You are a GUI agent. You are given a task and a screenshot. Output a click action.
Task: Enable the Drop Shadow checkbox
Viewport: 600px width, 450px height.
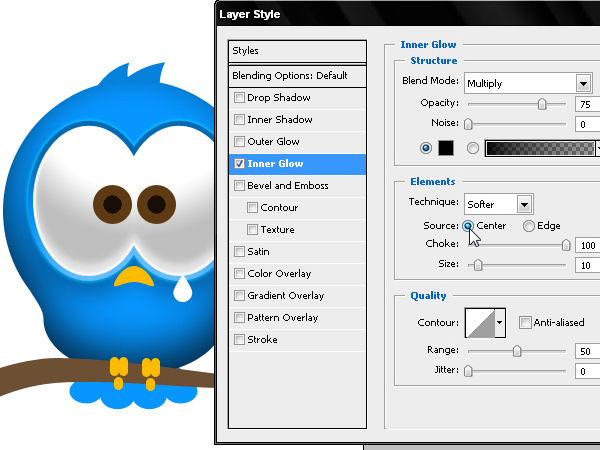click(239, 98)
